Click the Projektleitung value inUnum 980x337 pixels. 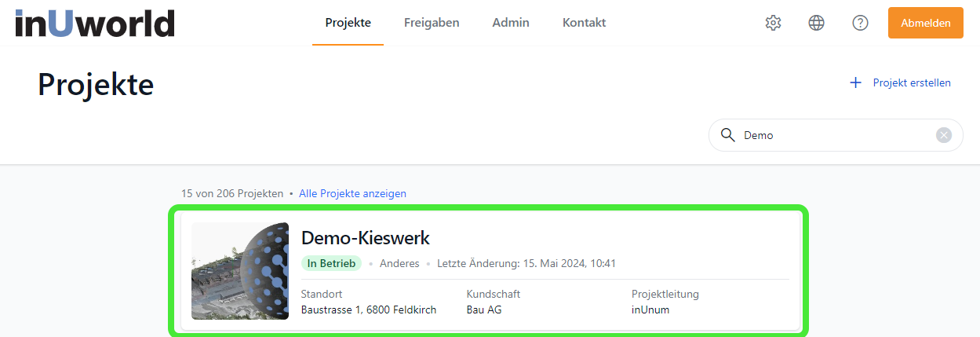click(x=650, y=310)
